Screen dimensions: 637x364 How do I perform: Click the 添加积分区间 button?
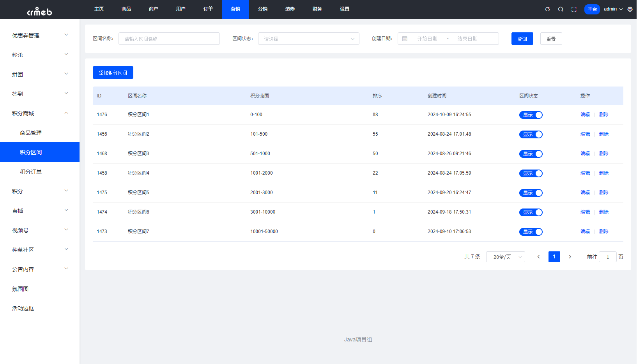click(113, 72)
